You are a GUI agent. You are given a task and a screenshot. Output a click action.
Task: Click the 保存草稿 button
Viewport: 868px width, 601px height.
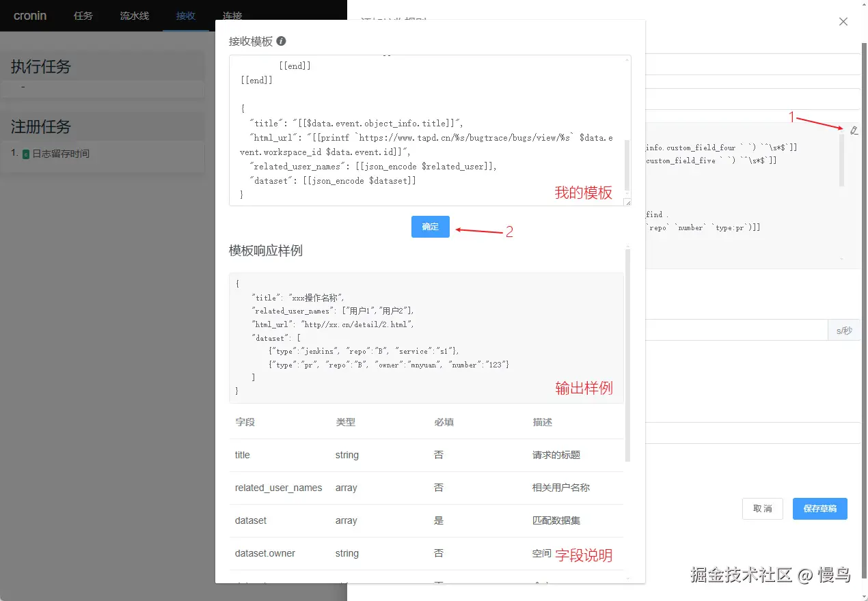(x=820, y=509)
